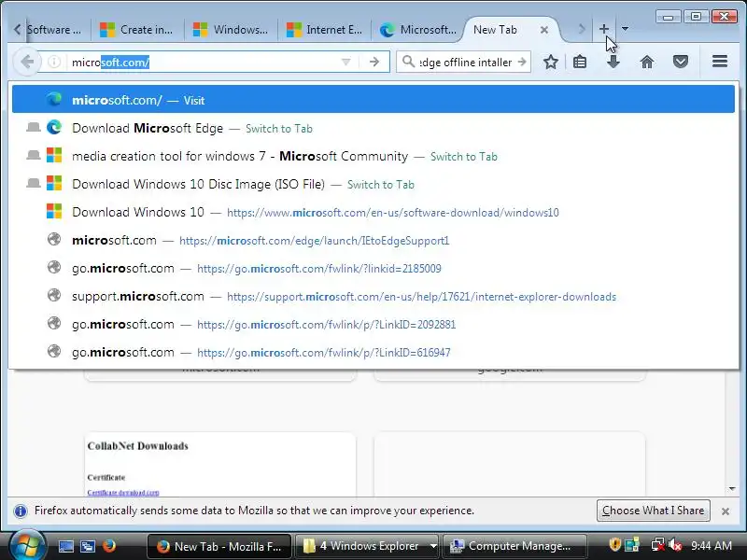The height and width of the screenshot is (560, 747).
Task: Click the muted volume tray icon
Action: click(675, 545)
